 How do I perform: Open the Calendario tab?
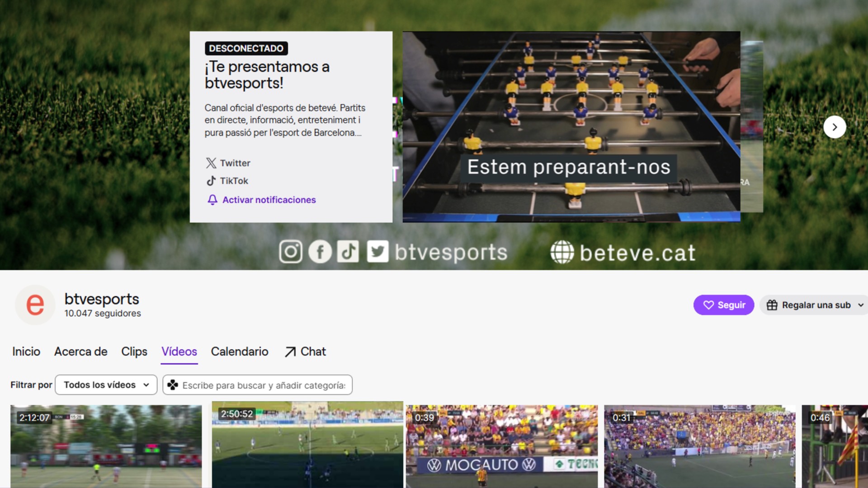click(x=240, y=352)
